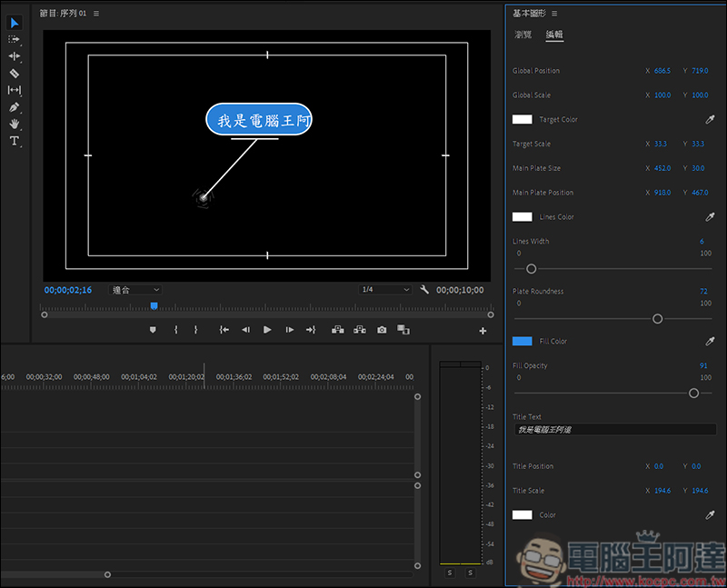The image size is (727, 588).
Task: Mark Out point in the monitor
Action: (195, 330)
